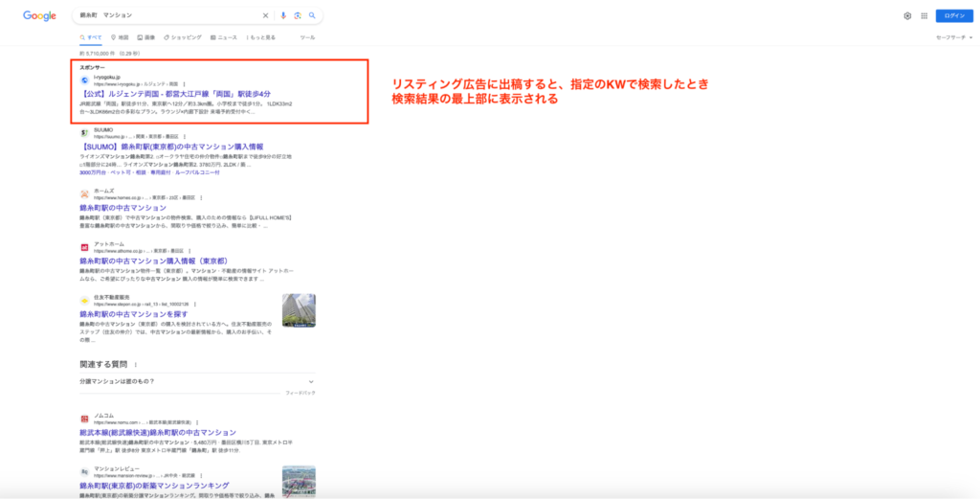Screen dimensions: 980x499
Task: Switch to the ショッピング tab
Action: (183, 37)
